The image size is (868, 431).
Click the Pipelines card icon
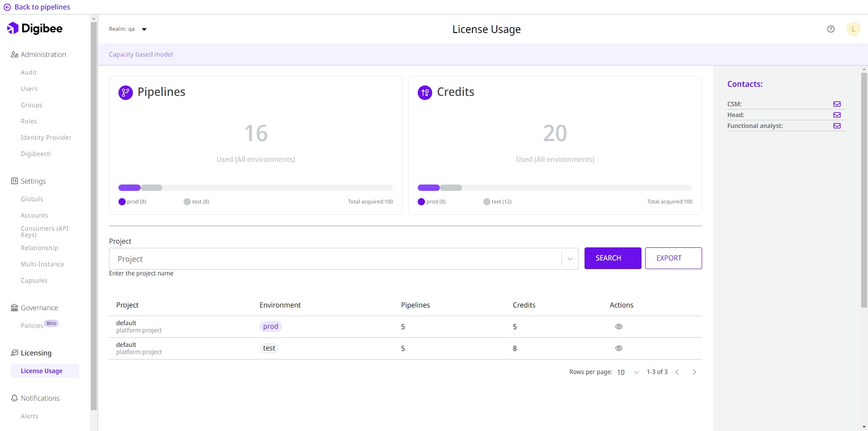[x=126, y=93]
